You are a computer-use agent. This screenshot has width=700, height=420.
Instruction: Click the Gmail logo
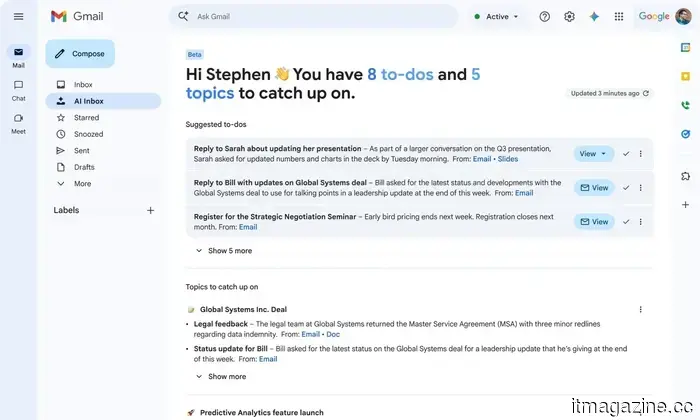pyautogui.click(x=77, y=17)
